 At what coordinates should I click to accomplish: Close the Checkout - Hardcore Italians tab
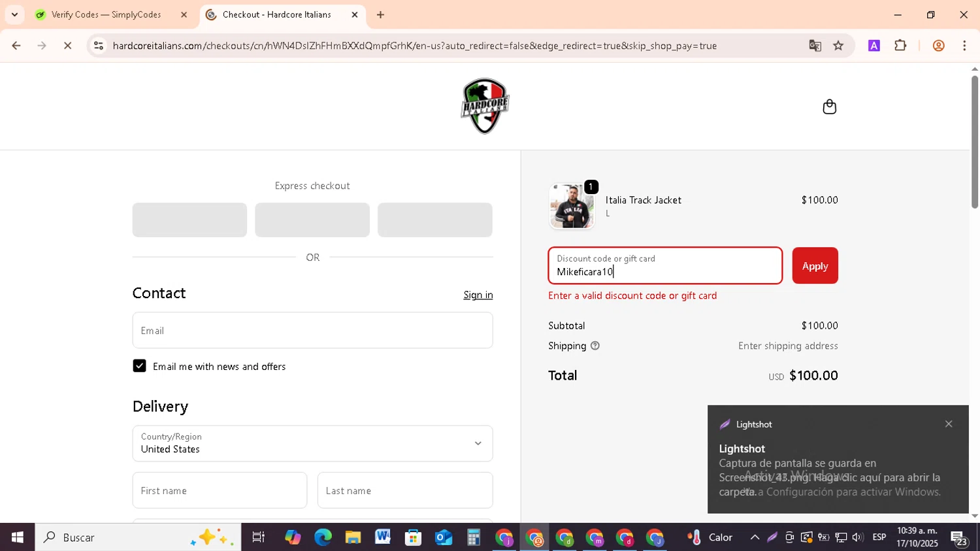click(355, 14)
